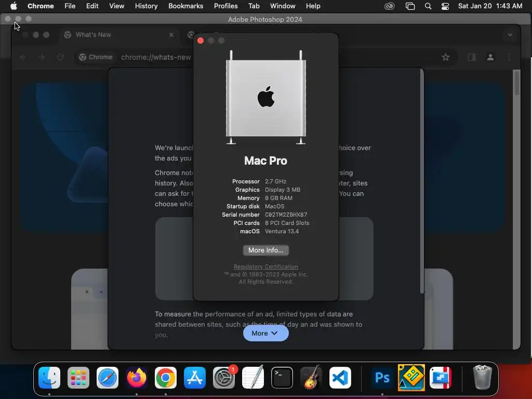This screenshot has width=532, height=399.
Task: Open Chrome profile avatar icon
Action: click(490, 57)
